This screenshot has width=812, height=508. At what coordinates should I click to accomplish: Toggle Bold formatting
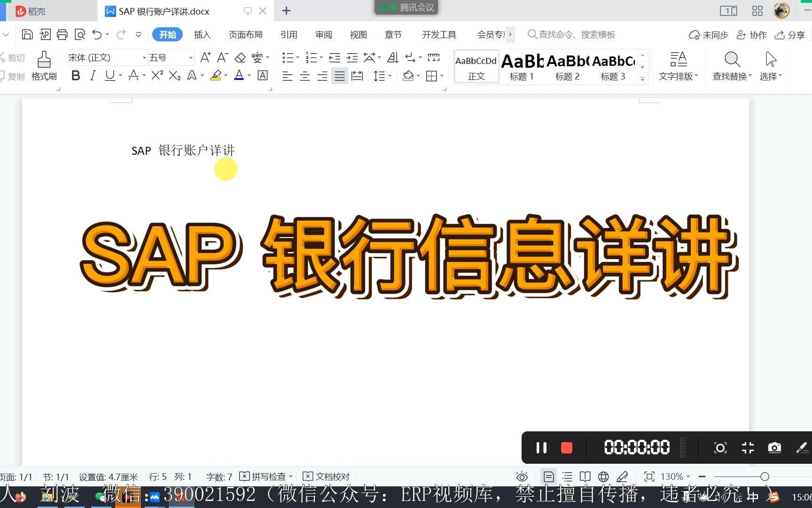click(76, 75)
